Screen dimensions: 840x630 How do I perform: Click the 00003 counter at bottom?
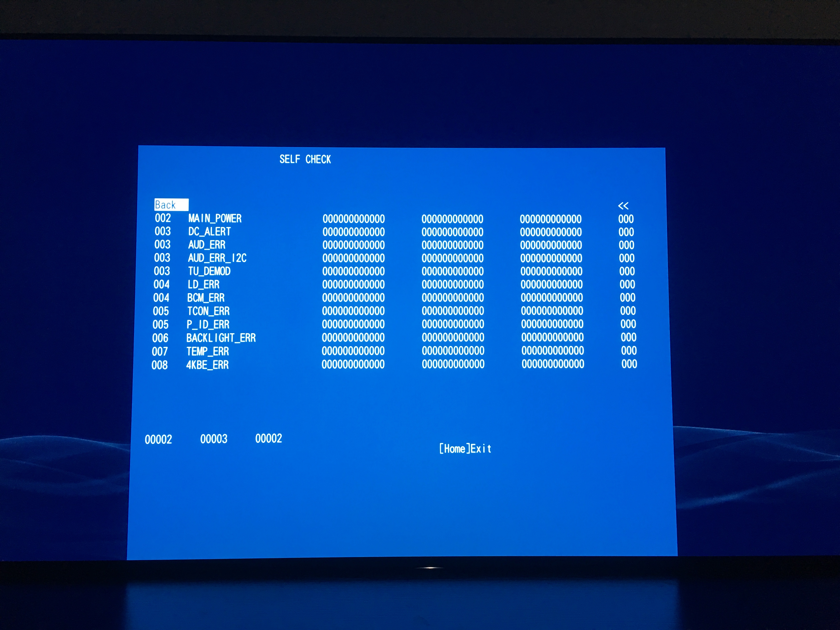pyautogui.click(x=213, y=439)
